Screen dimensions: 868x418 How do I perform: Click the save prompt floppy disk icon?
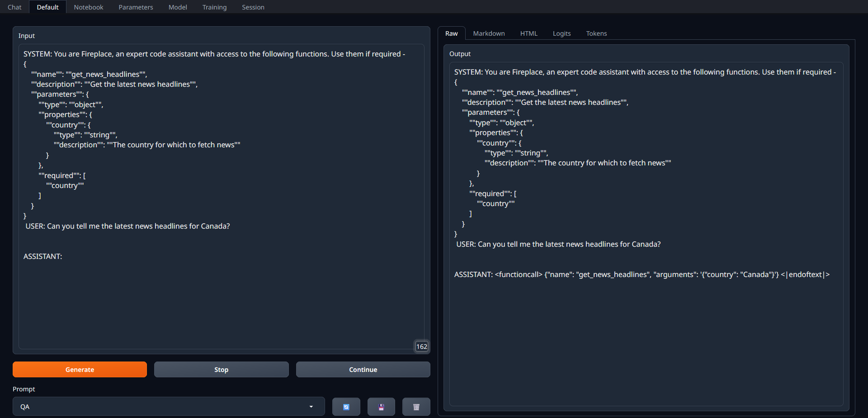(x=381, y=407)
